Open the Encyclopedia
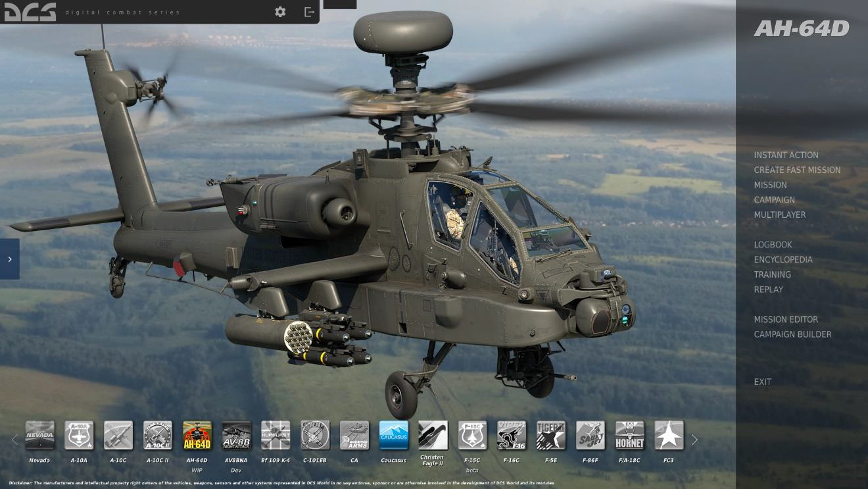868x489 pixels. [783, 259]
